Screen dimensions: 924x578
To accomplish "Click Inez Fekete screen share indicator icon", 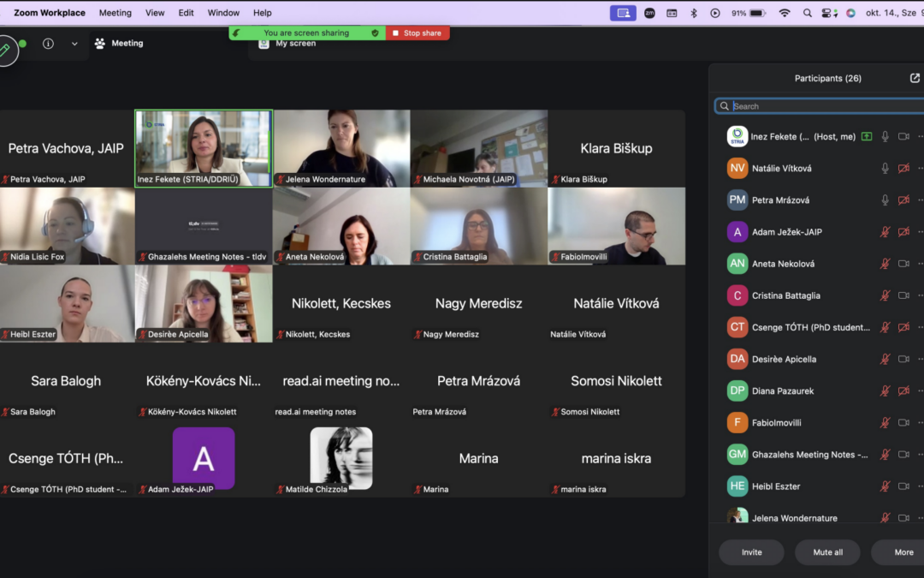I will click(x=866, y=136).
